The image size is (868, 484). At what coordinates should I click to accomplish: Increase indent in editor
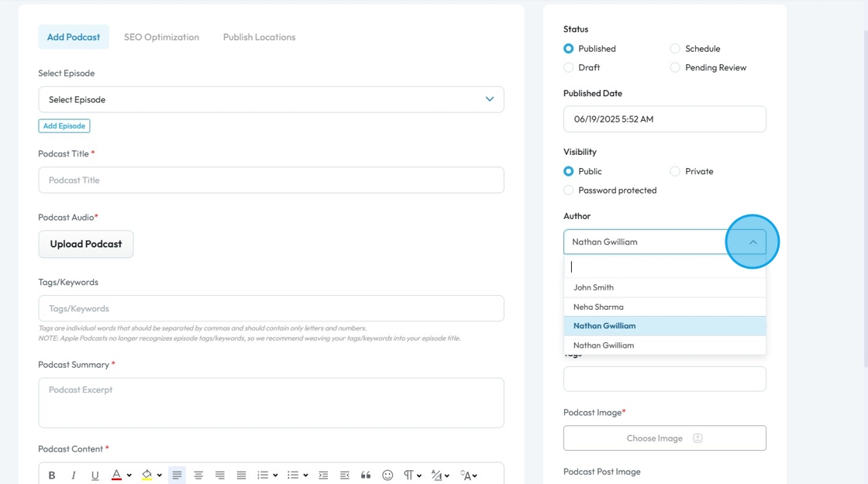(323, 475)
